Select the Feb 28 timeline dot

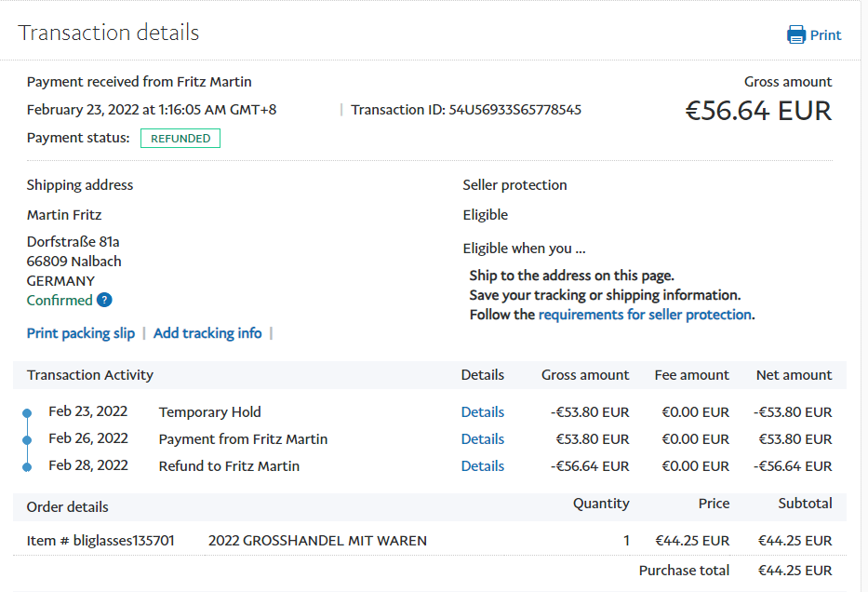pos(27,466)
